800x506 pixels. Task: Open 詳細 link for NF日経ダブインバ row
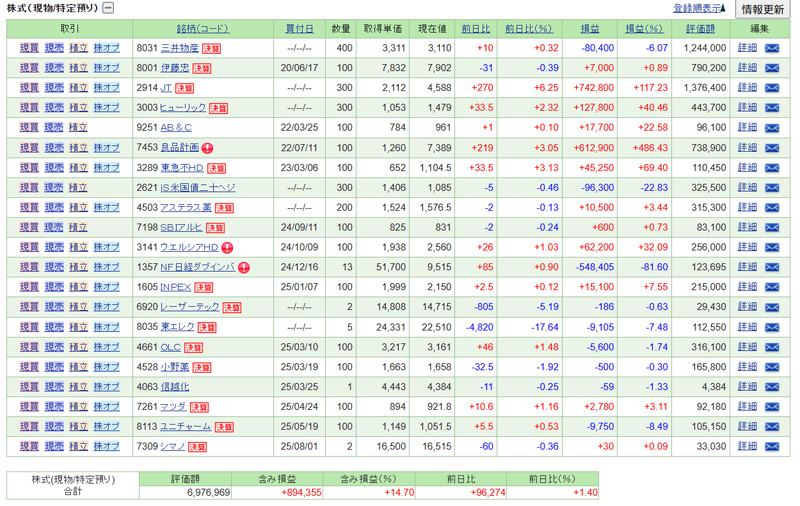747,267
